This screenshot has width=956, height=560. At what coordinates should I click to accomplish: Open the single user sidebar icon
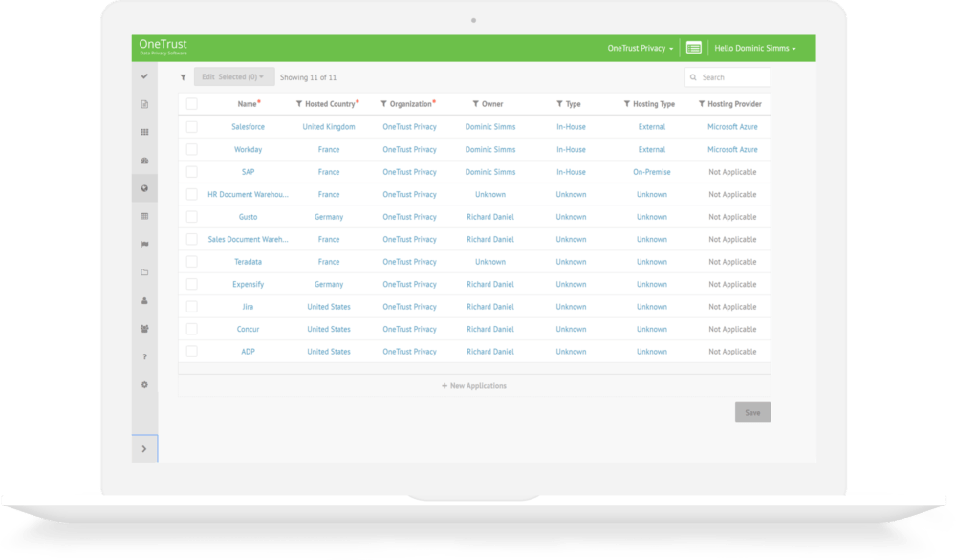pyautogui.click(x=144, y=300)
